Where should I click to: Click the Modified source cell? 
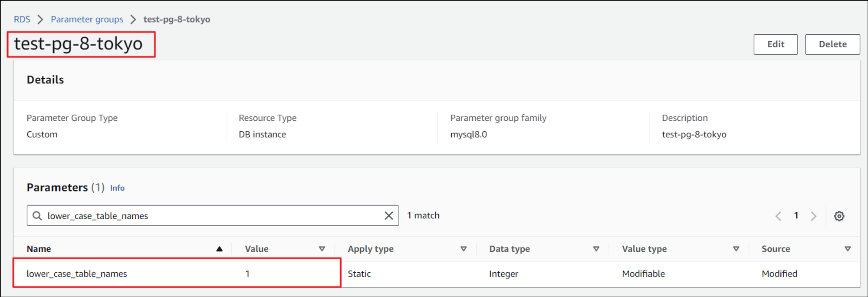click(779, 274)
